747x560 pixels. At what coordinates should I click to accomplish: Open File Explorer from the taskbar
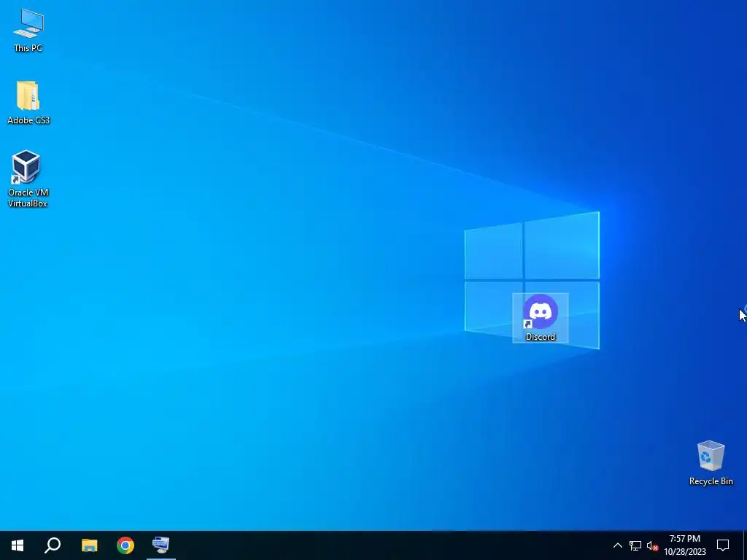(x=89, y=545)
